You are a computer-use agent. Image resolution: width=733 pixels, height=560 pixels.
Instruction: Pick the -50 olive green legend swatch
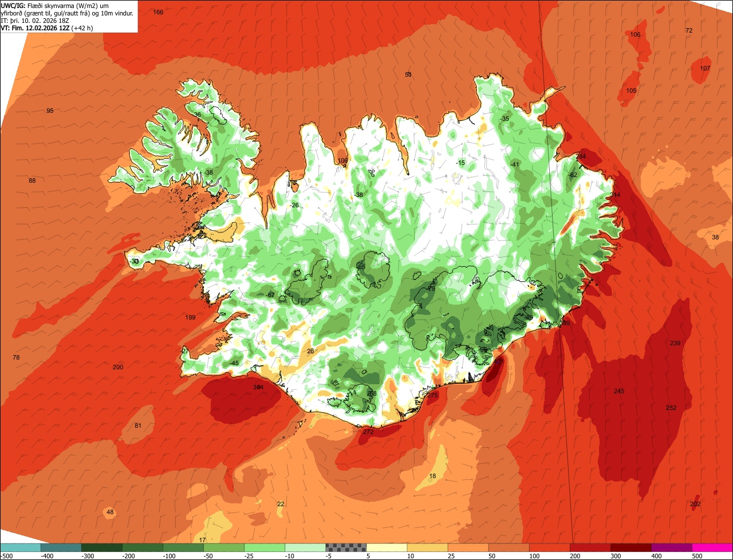point(224,547)
